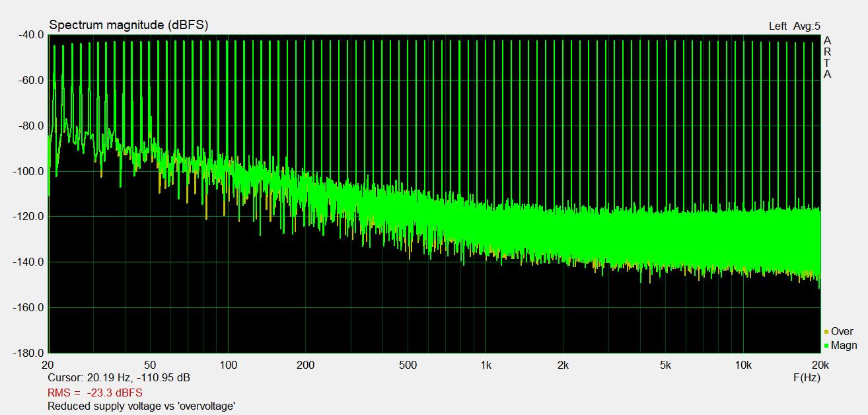
Task: Select the 'Magn' legend swatch
Action: pyautogui.click(x=826, y=346)
